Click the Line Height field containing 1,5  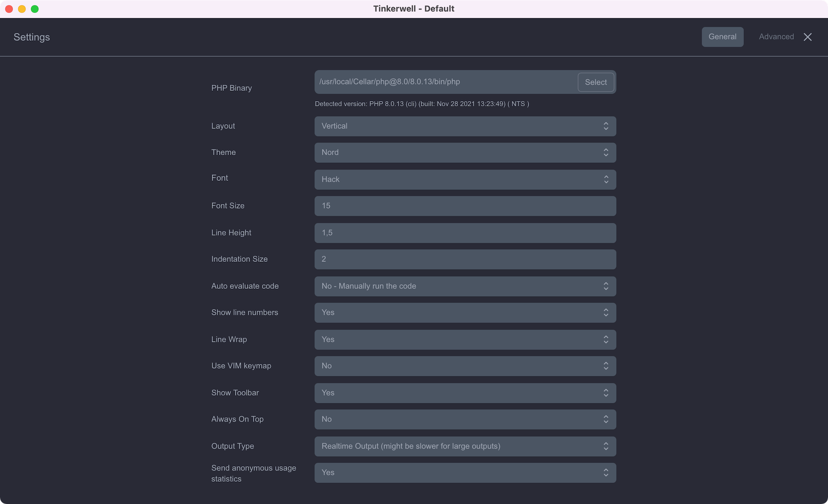pos(465,233)
